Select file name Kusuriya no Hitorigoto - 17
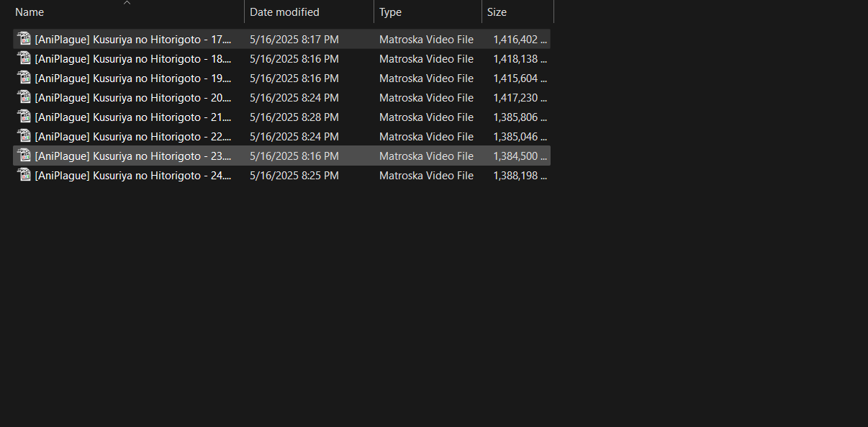 (x=133, y=40)
